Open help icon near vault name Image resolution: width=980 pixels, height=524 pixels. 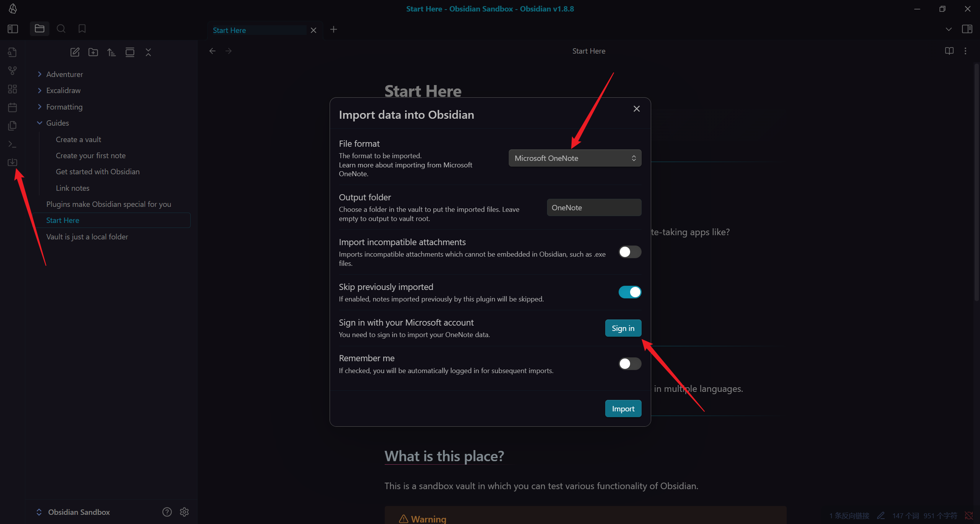click(x=167, y=512)
